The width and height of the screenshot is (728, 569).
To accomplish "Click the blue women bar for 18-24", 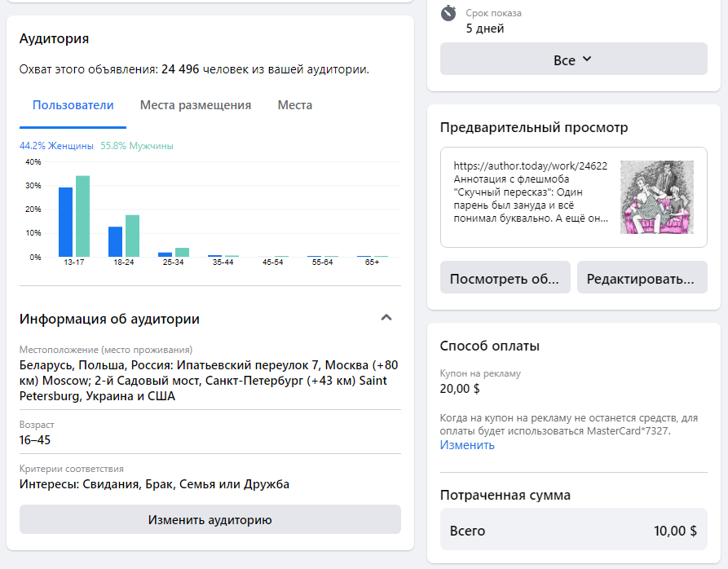I will click(x=115, y=242).
